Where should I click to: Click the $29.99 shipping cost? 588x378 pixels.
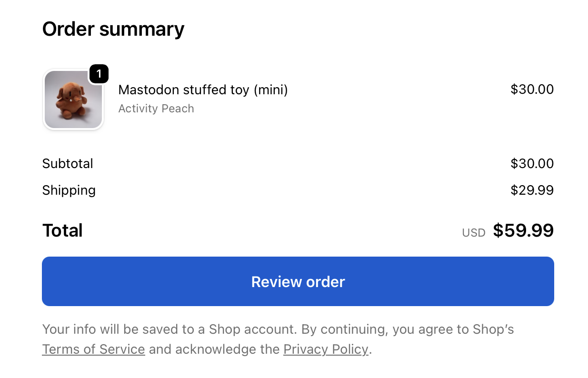click(532, 190)
